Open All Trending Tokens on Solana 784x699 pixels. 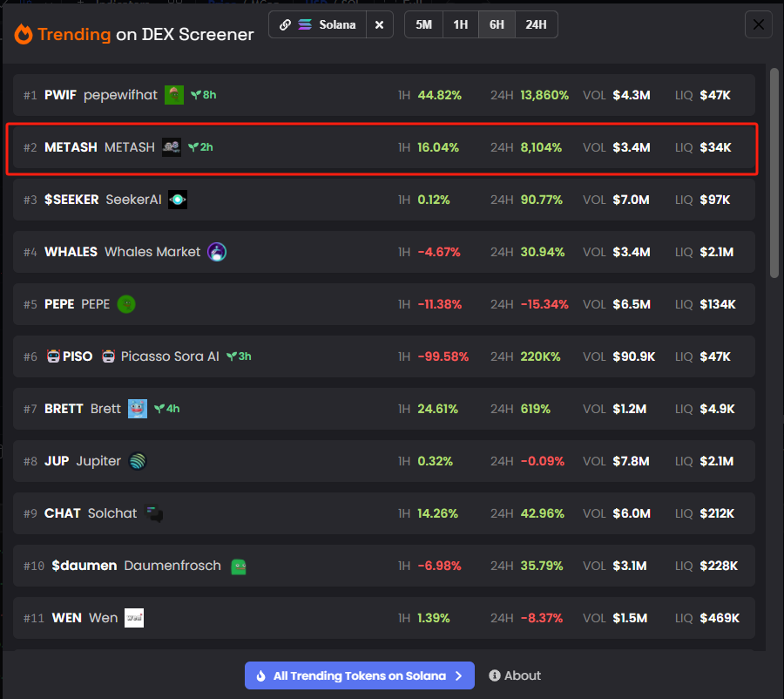360,675
